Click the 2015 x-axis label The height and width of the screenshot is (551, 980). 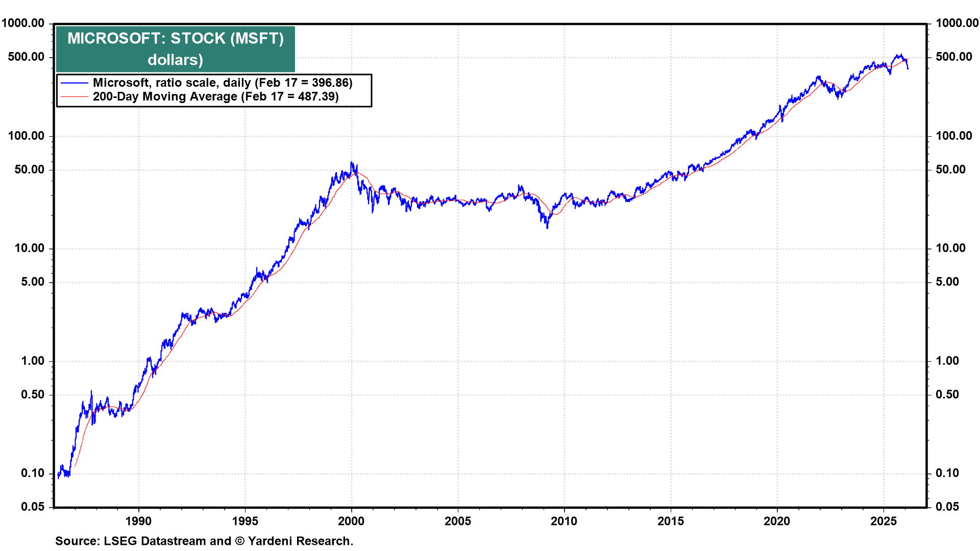[x=671, y=521]
